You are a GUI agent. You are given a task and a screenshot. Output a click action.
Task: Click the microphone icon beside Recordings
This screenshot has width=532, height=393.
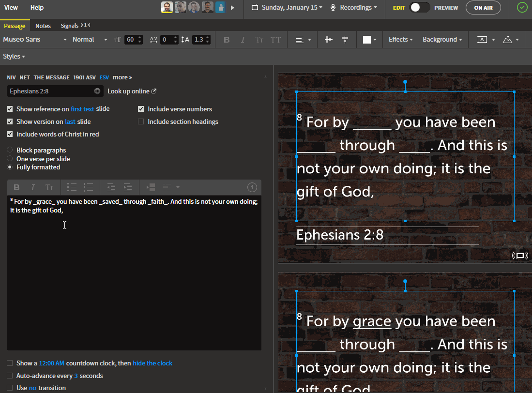333,7
